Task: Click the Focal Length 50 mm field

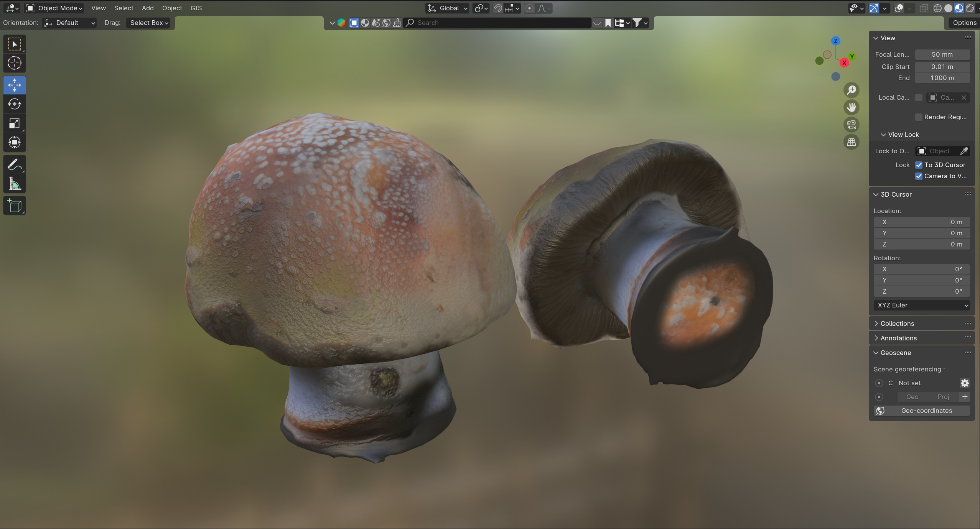Action: [942, 54]
